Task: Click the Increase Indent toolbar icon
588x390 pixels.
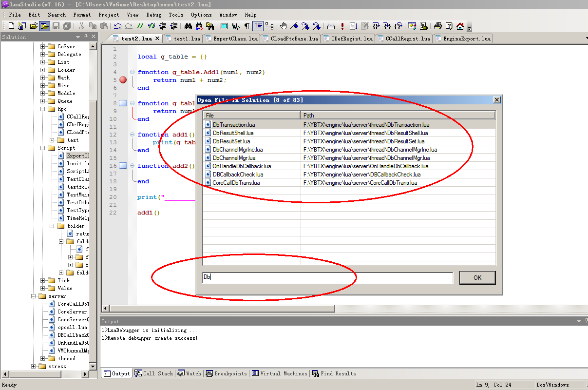Action: coord(174,26)
